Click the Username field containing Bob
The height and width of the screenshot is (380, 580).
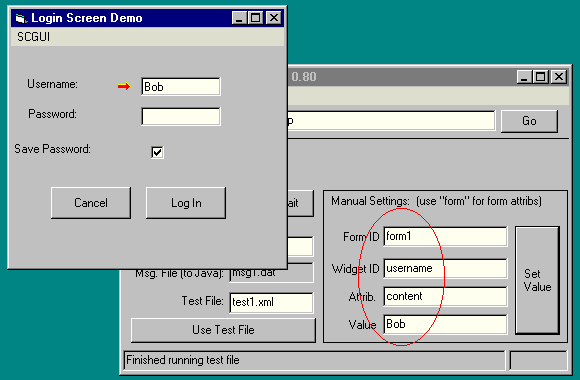pyautogui.click(x=181, y=87)
